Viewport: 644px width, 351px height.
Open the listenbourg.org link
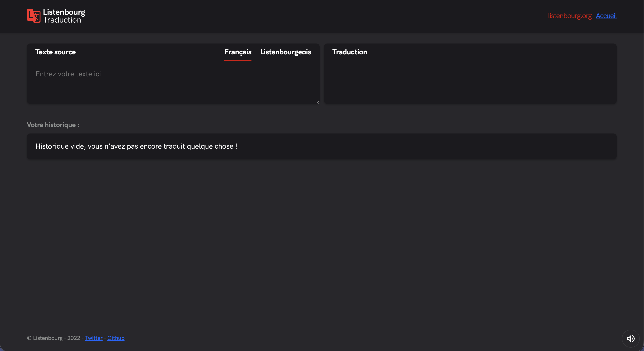coord(570,16)
